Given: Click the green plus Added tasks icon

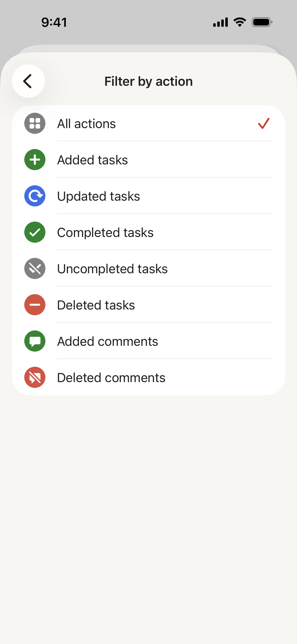Looking at the screenshot, I should click(35, 160).
